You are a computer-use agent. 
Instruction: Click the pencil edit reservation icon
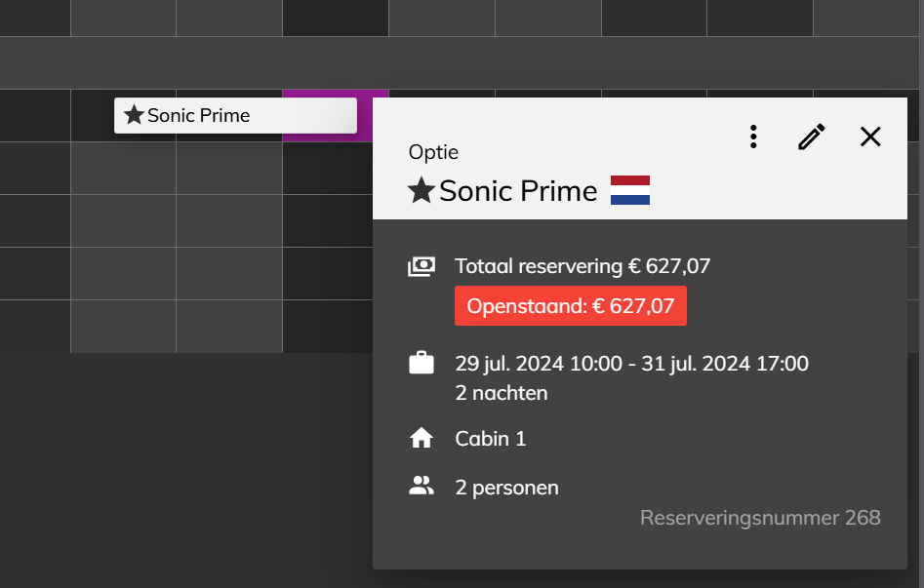click(812, 137)
